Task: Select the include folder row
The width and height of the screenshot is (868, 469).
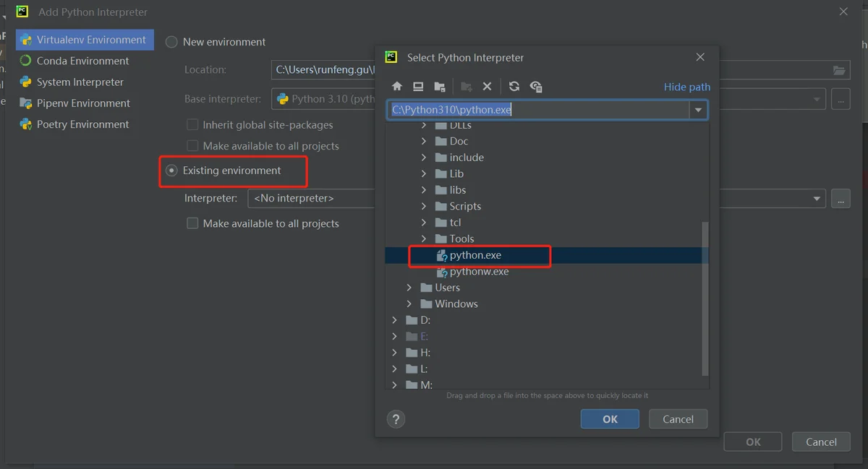Action: (x=547, y=158)
